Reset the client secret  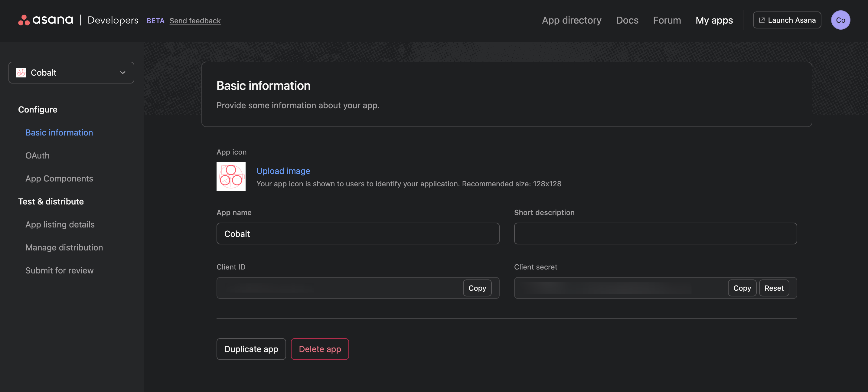point(774,288)
